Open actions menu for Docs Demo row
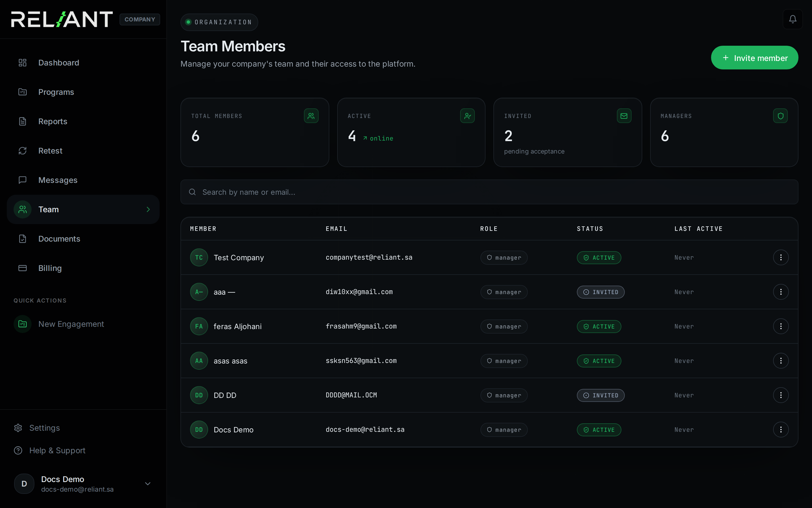The image size is (812, 508). (781, 430)
